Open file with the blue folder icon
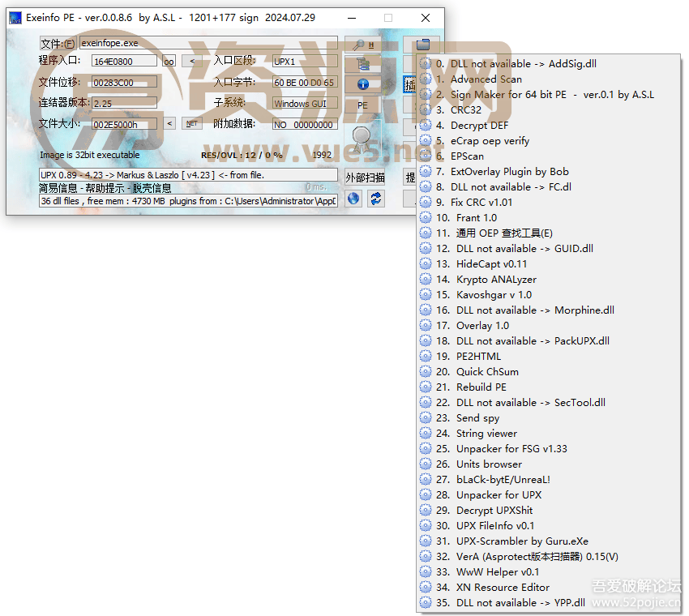The height and width of the screenshot is (616, 689). pyautogui.click(x=422, y=45)
